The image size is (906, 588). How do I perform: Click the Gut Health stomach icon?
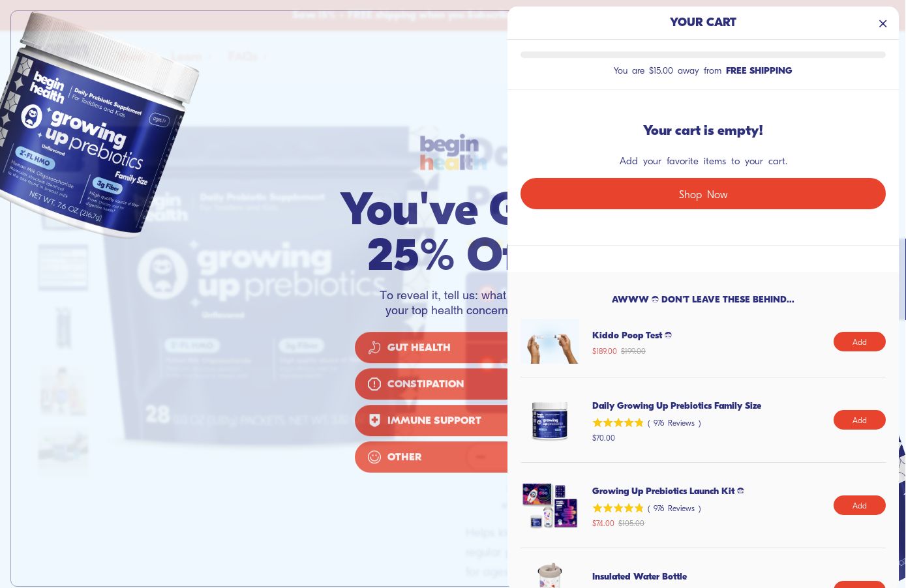pos(374,347)
